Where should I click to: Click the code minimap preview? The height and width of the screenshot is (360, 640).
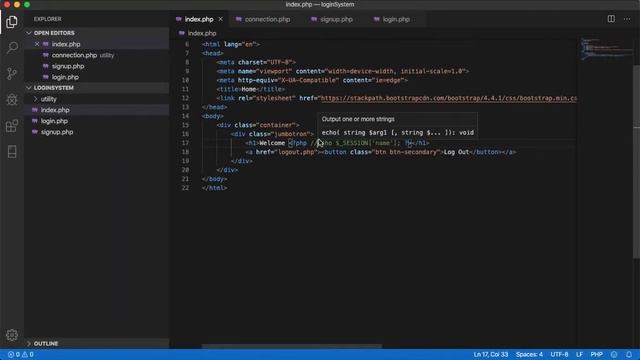(606, 49)
